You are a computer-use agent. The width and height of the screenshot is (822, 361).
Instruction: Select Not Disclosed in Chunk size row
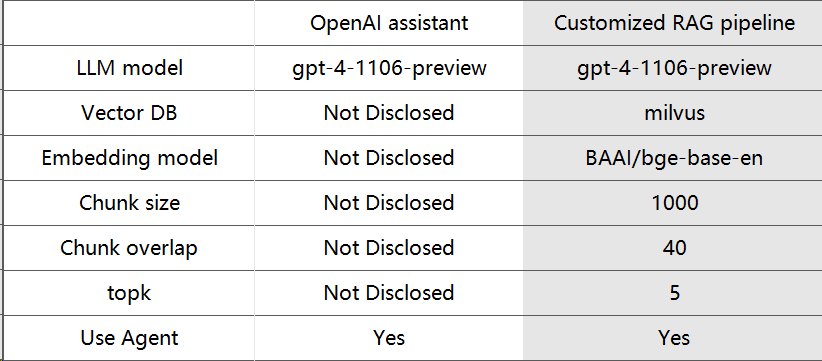click(389, 203)
